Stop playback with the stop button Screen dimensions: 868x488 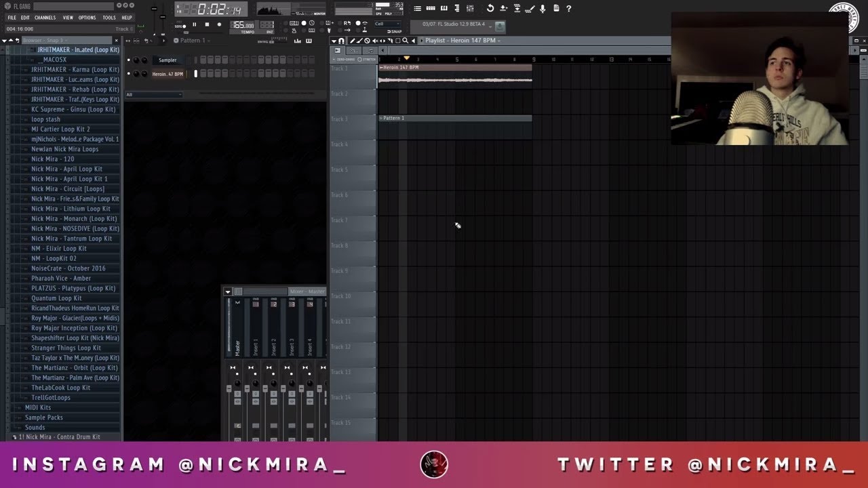click(x=207, y=24)
